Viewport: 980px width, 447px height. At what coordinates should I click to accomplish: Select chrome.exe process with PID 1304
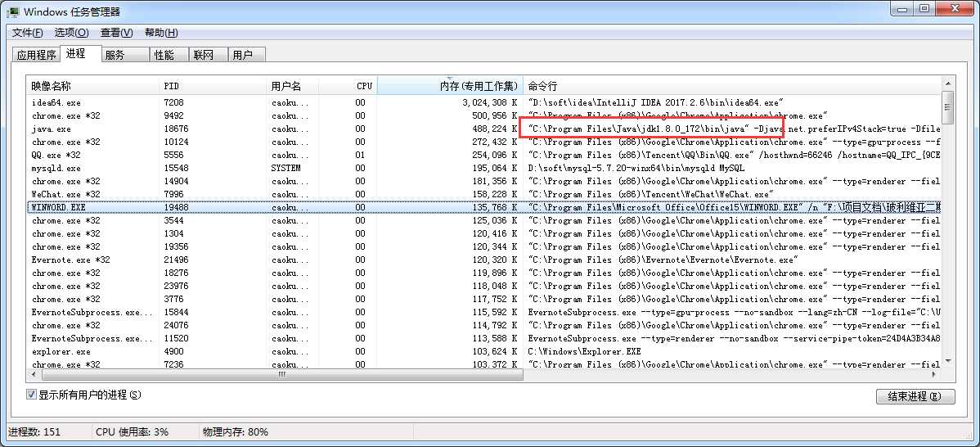click(483, 234)
